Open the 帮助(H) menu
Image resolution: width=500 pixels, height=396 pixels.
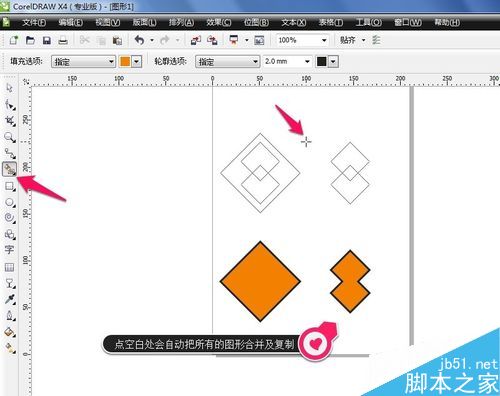[447, 23]
